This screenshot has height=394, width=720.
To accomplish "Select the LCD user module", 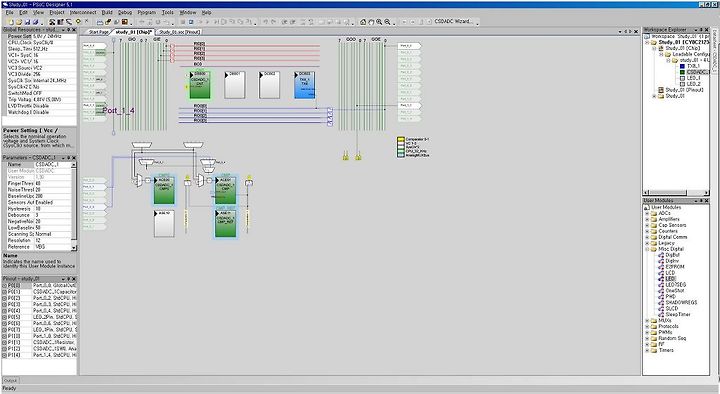I will pyautogui.click(x=670, y=273).
